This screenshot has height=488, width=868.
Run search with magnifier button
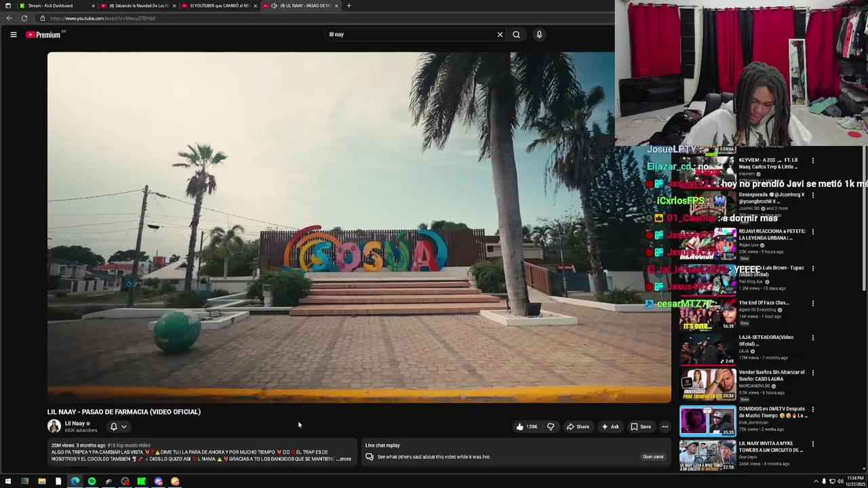pyautogui.click(x=516, y=35)
